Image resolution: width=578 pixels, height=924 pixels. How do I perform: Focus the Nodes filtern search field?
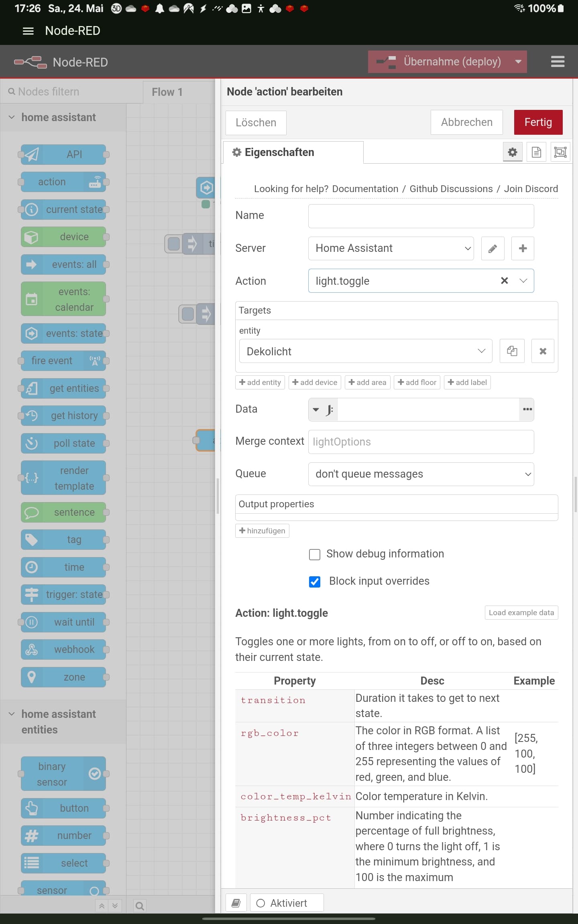tap(71, 92)
